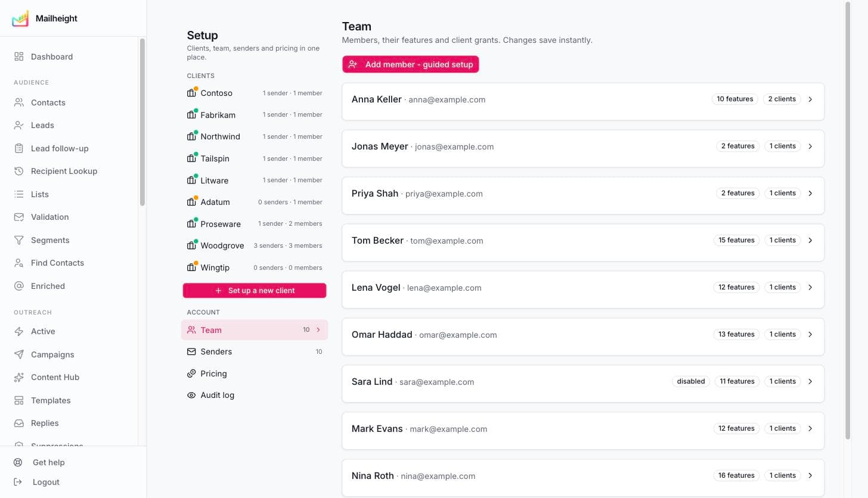The image size is (868, 498).
Task: Open the Woodgrove client entry
Action: (x=255, y=245)
